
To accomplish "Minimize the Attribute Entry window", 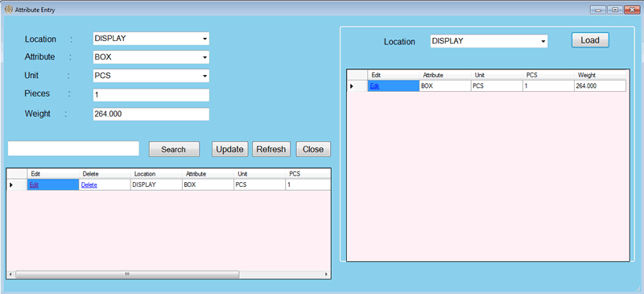I will pos(598,10).
